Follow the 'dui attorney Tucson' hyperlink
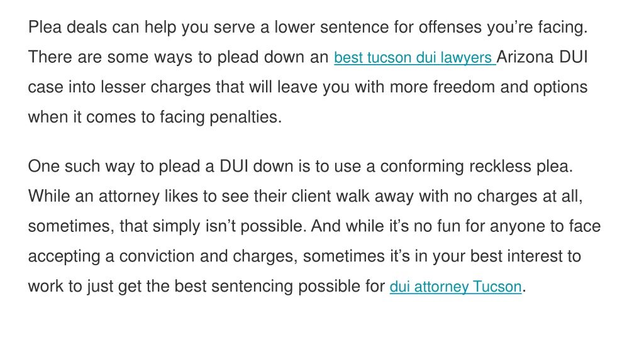644x362 pixels. [455, 287]
